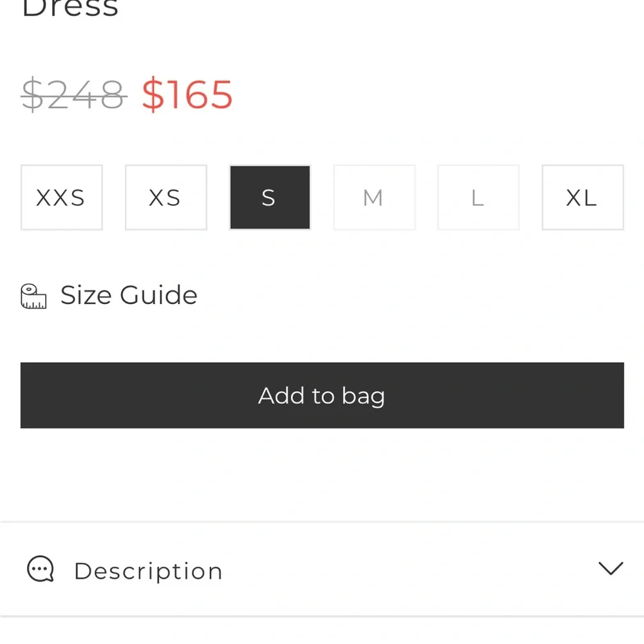
Task: Click the "Add to bag" button text
Action: click(321, 395)
